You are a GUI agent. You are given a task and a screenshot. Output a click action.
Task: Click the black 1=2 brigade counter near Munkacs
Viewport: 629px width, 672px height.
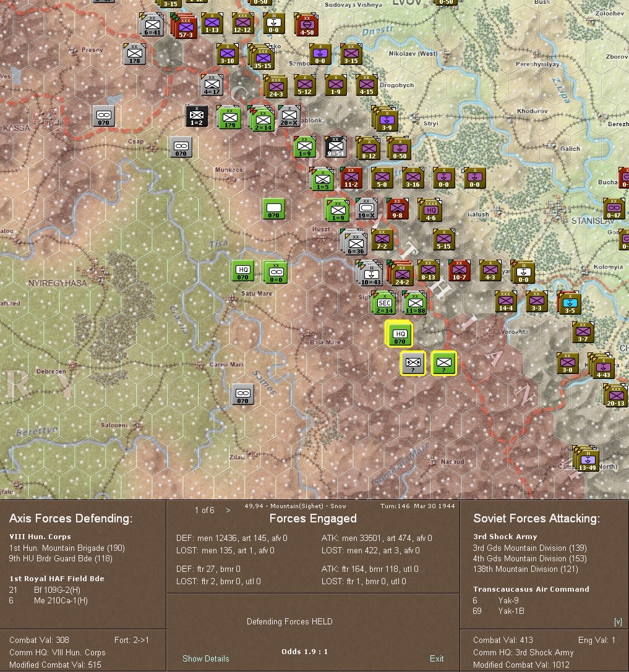point(197,117)
